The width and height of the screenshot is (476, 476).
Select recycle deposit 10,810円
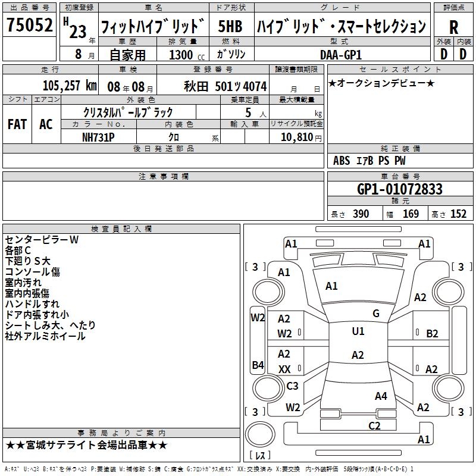301,137
